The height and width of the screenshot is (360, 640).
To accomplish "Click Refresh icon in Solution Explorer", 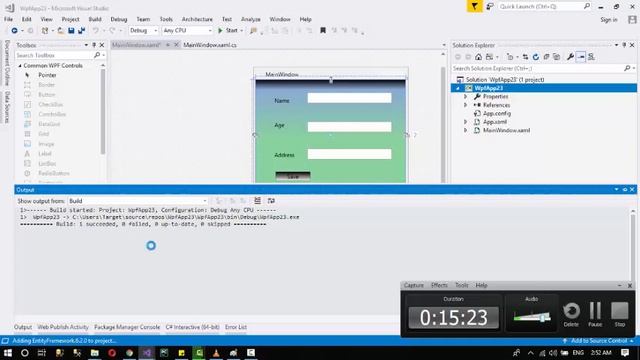I will (536, 57).
